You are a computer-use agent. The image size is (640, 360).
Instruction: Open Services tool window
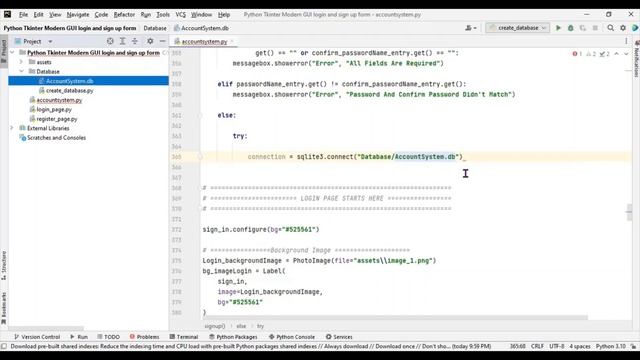(x=339, y=337)
